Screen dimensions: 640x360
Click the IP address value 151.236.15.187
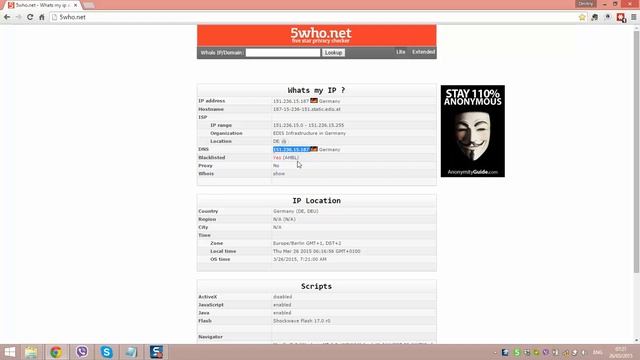coord(291,101)
